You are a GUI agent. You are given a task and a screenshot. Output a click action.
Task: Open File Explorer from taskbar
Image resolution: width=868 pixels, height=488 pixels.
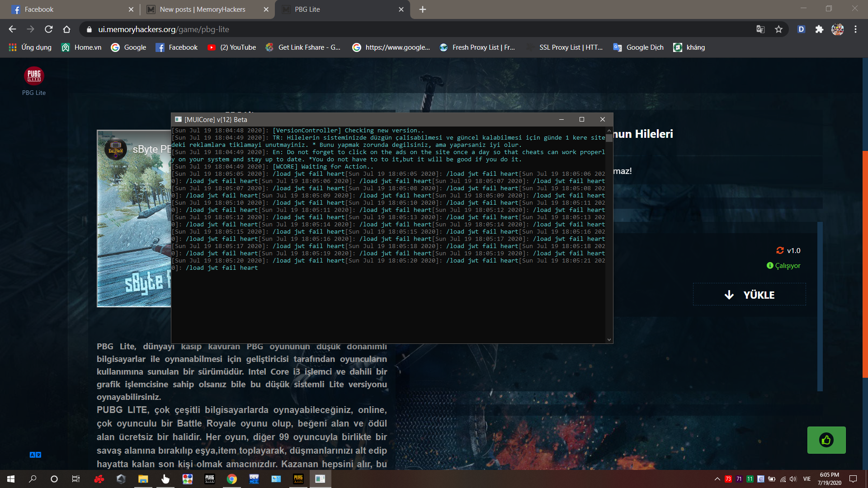click(x=143, y=479)
